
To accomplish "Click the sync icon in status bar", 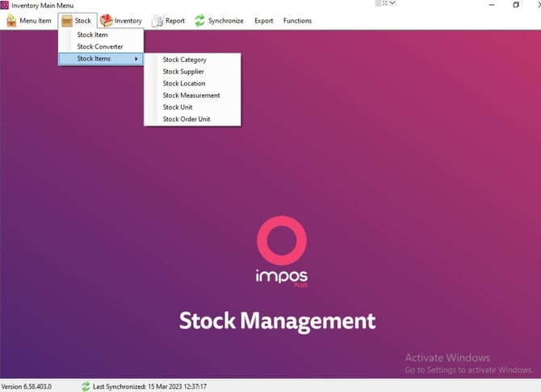I will click(86, 386).
